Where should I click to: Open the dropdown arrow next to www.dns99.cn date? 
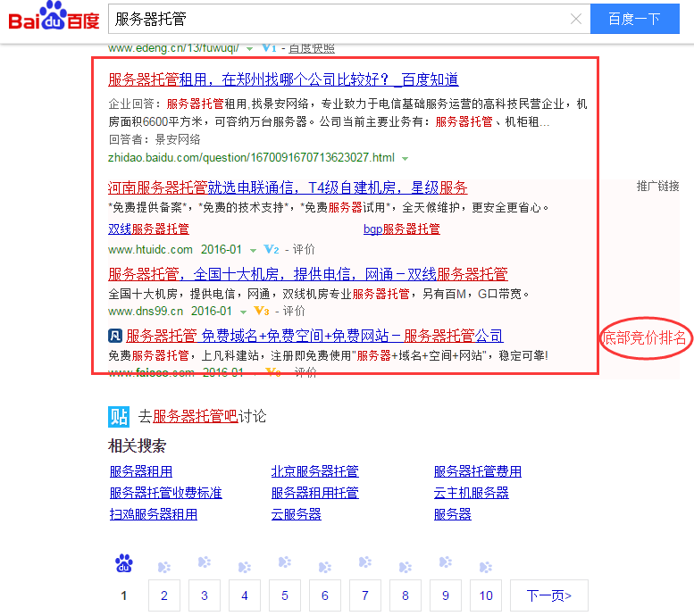pyautogui.click(x=243, y=312)
